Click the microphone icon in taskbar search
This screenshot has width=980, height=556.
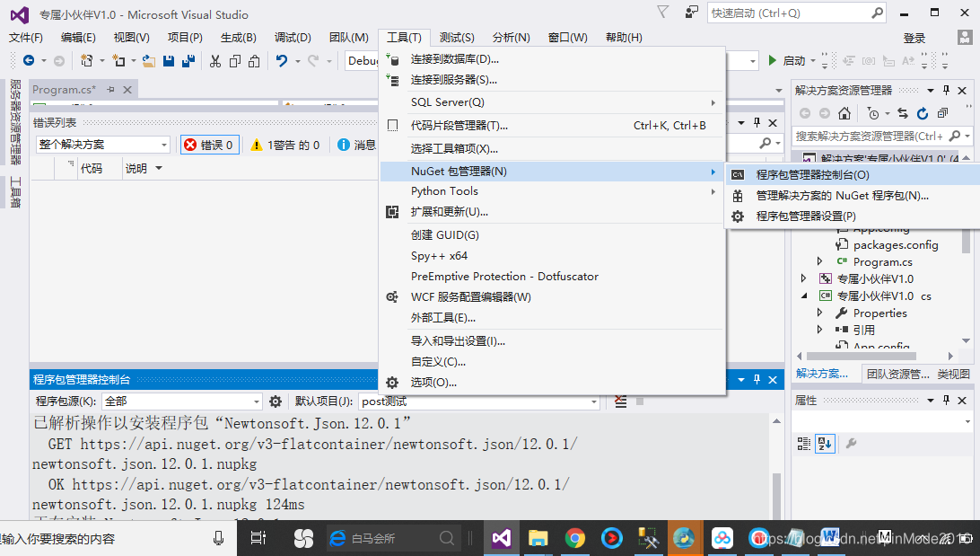pyautogui.click(x=218, y=538)
